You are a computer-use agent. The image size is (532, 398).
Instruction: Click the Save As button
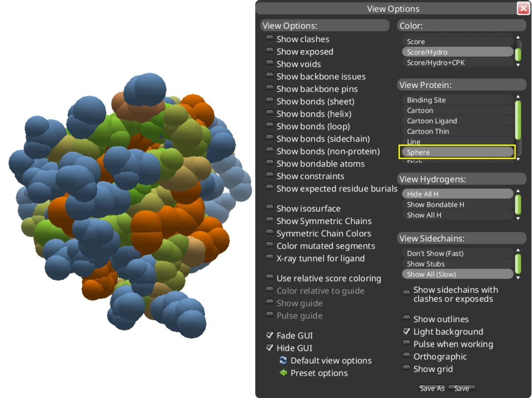click(x=431, y=388)
